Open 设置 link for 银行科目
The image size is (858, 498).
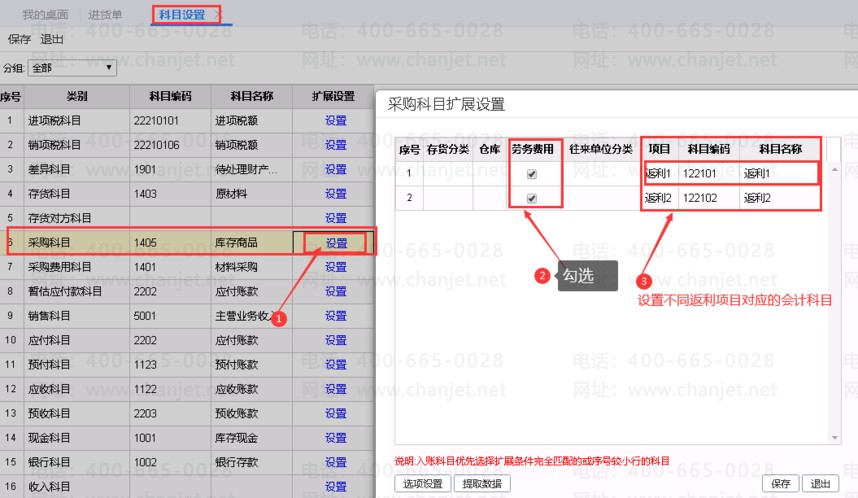coord(335,462)
